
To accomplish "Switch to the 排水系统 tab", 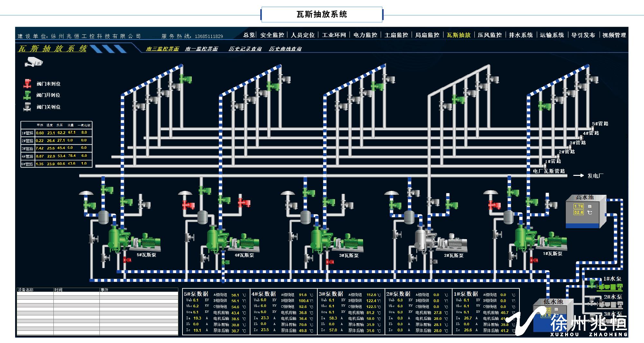I will [x=521, y=35].
